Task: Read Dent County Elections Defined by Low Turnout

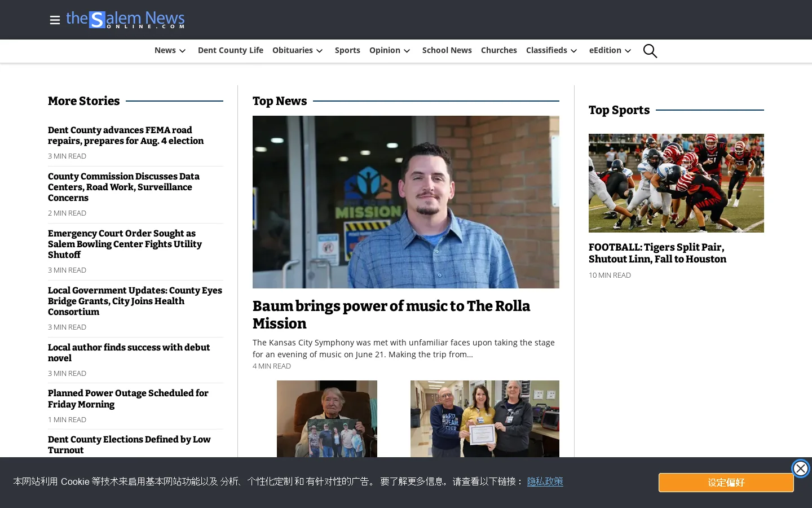Action: pos(129,445)
